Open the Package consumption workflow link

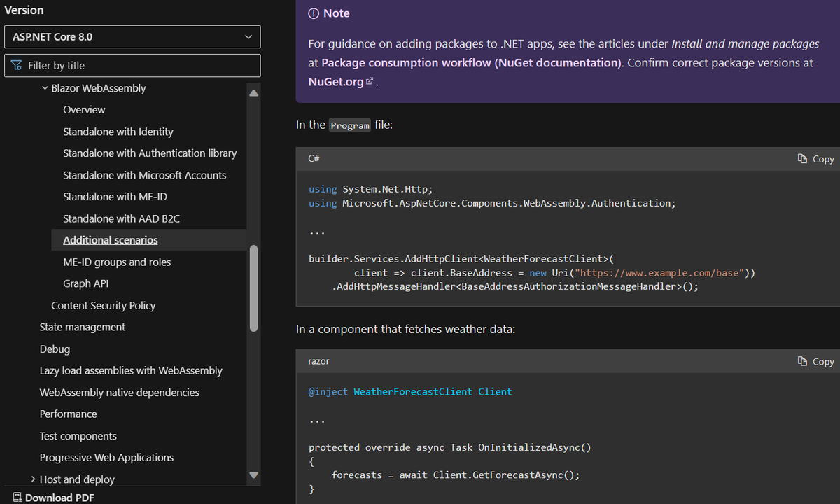click(471, 62)
